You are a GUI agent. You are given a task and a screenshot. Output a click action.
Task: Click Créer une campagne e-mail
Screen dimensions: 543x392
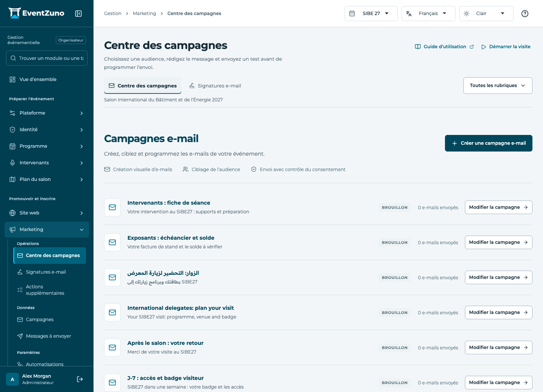(489, 143)
